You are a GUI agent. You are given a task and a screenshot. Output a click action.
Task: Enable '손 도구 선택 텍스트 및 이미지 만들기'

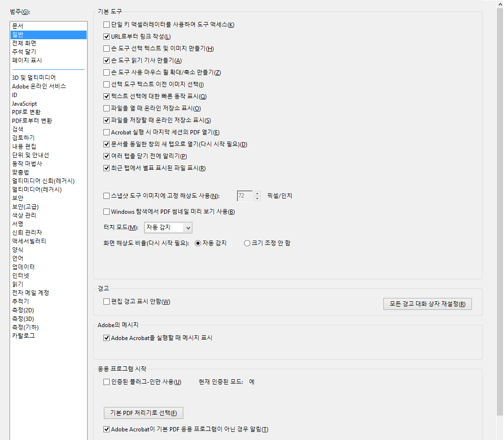pos(106,48)
